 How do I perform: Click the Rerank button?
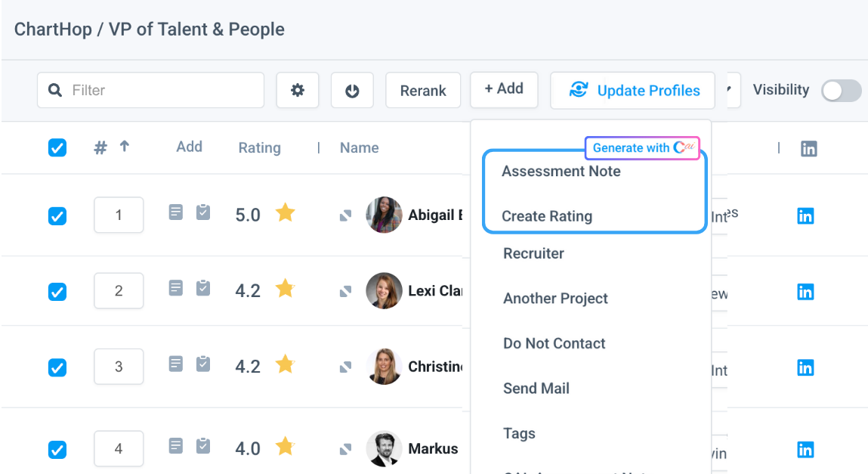click(423, 90)
